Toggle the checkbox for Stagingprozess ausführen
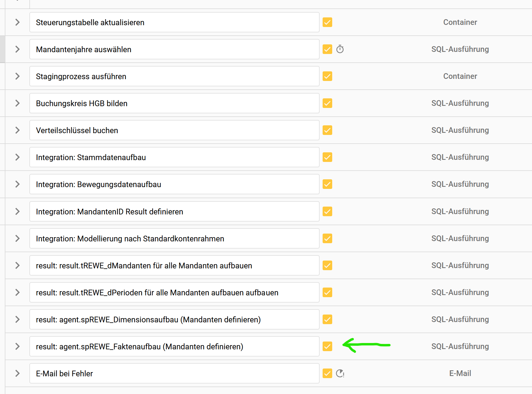 click(327, 76)
